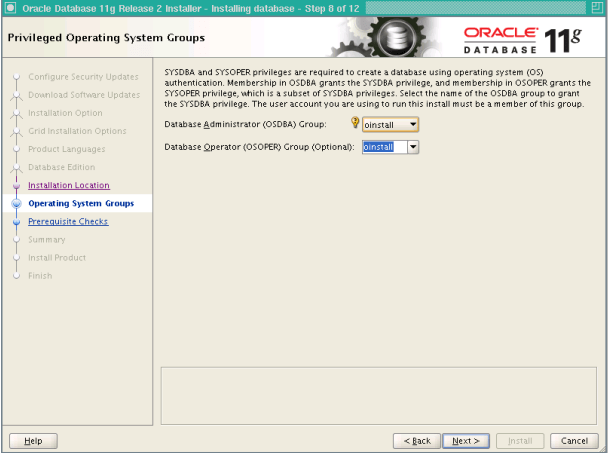Click the Help button
This screenshot has width=608, height=453.
[x=33, y=441]
